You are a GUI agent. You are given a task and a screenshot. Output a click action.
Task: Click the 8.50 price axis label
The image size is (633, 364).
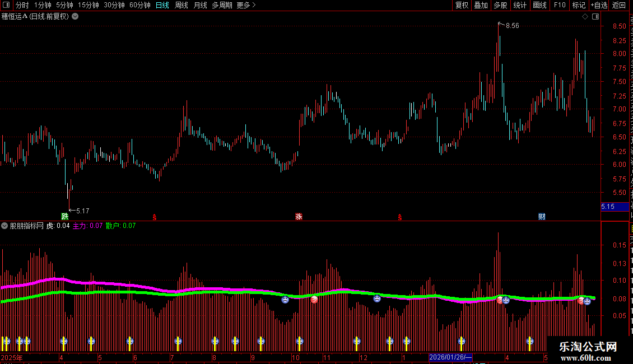pyautogui.click(x=619, y=26)
